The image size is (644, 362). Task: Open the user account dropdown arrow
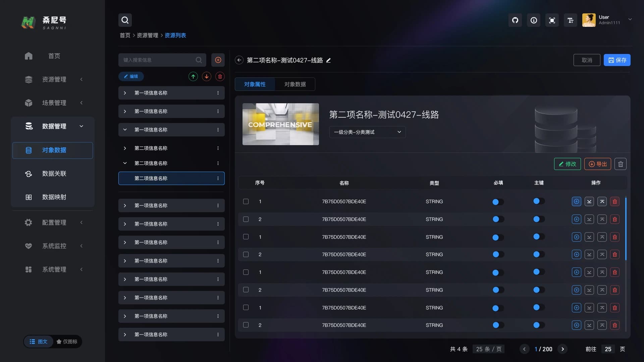[630, 19]
